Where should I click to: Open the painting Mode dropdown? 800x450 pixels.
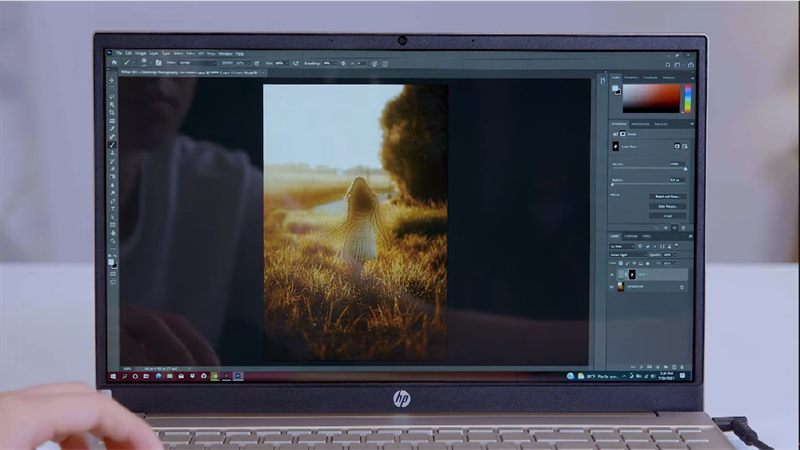[197, 63]
